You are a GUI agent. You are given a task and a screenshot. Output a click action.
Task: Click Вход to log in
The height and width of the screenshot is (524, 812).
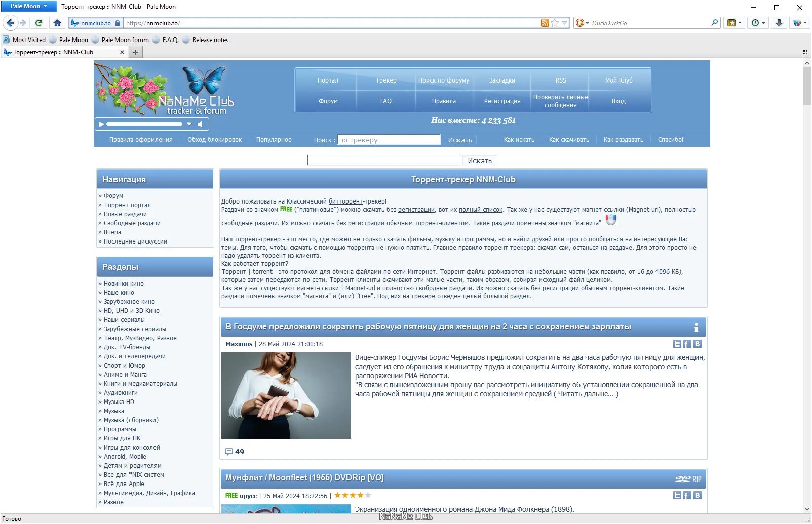click(618, 101)
